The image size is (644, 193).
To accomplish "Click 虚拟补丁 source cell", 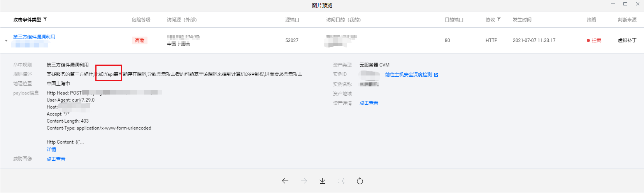I will click(627, 40).
